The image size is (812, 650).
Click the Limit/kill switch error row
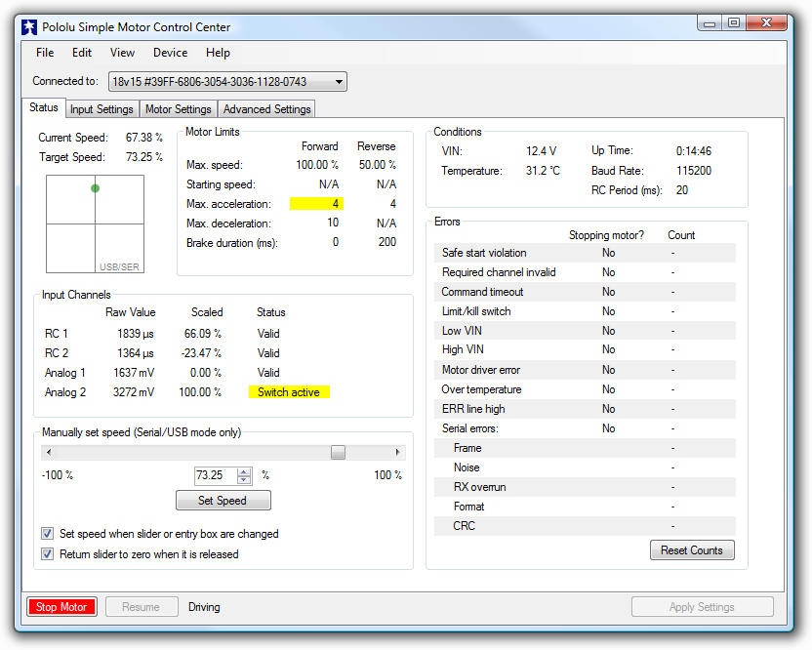pos(586,311)
